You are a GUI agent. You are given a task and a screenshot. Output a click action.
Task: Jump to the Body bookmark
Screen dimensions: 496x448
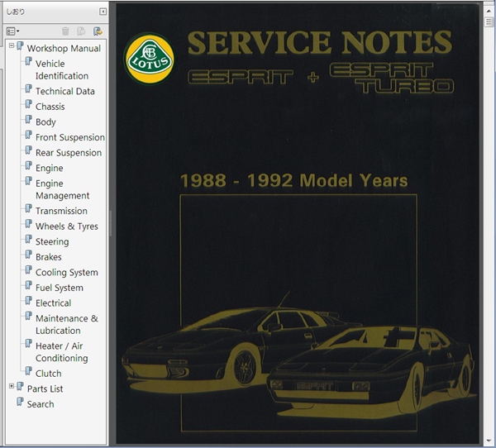[45, 122]
